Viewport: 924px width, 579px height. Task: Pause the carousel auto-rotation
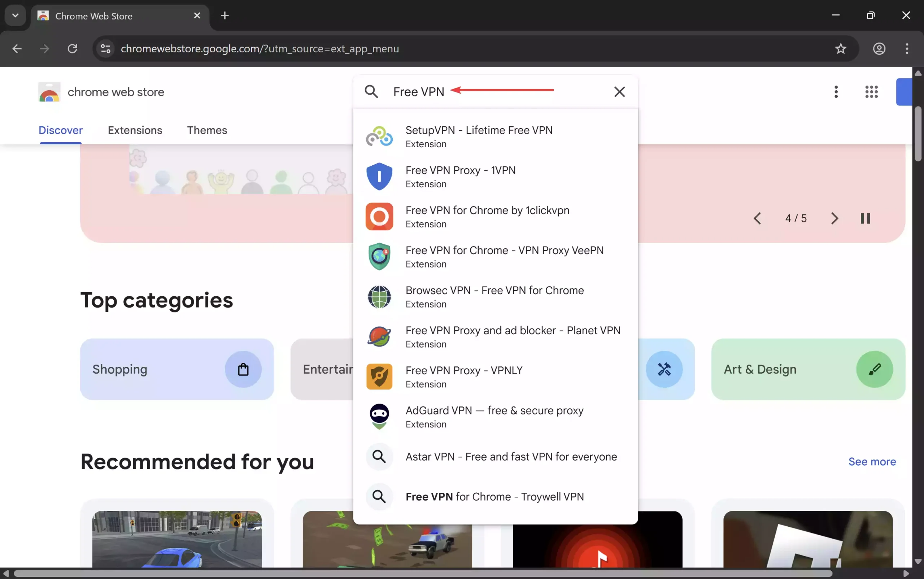pyautogui.click(x=866, y=218)
